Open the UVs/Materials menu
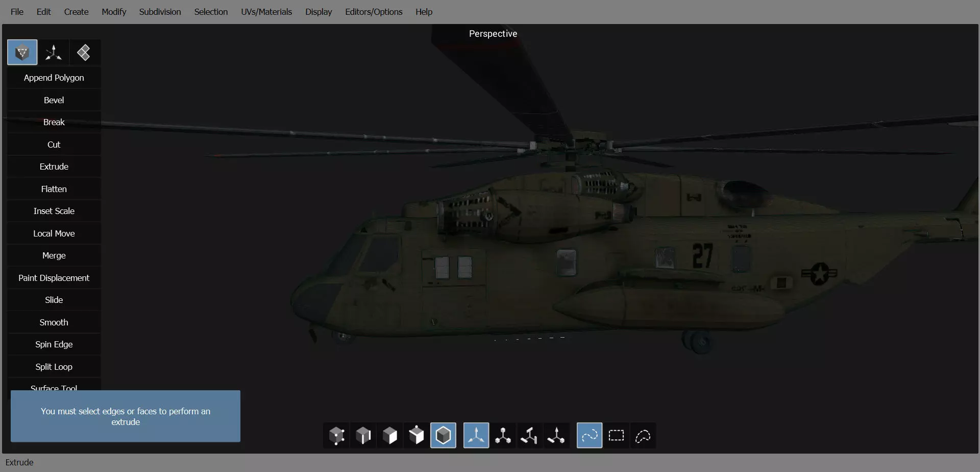Image resolution: width=980 pixels, height=472 pixels. click(266, 12)
